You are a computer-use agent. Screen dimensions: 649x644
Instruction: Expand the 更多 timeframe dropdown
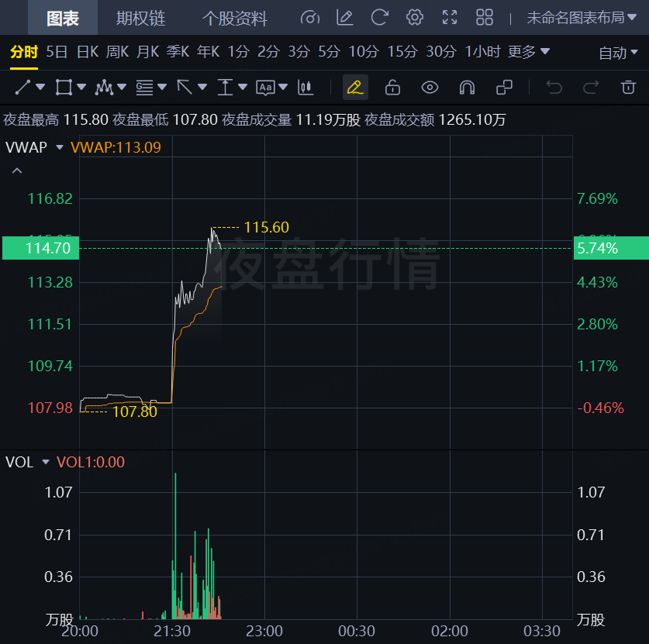point(529,52)
